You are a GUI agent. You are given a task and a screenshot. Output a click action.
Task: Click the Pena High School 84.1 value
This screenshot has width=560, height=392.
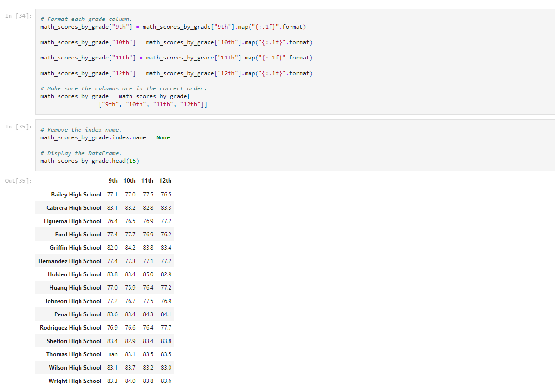(165, 314)
